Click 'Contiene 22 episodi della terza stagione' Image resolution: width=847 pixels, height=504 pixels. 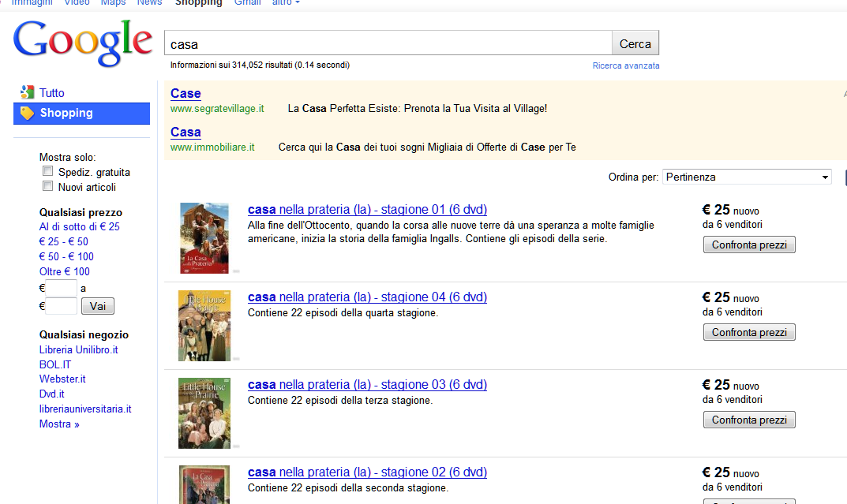[x=339, y=401]
